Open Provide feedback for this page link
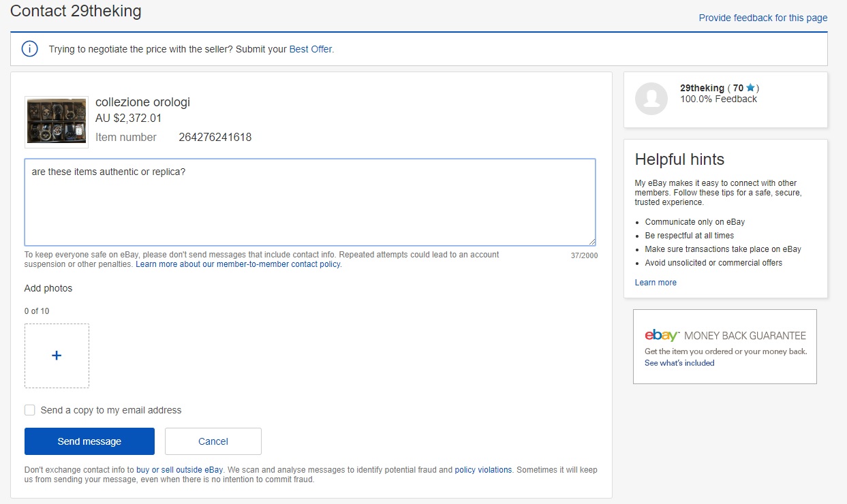 tap(763, 18)
